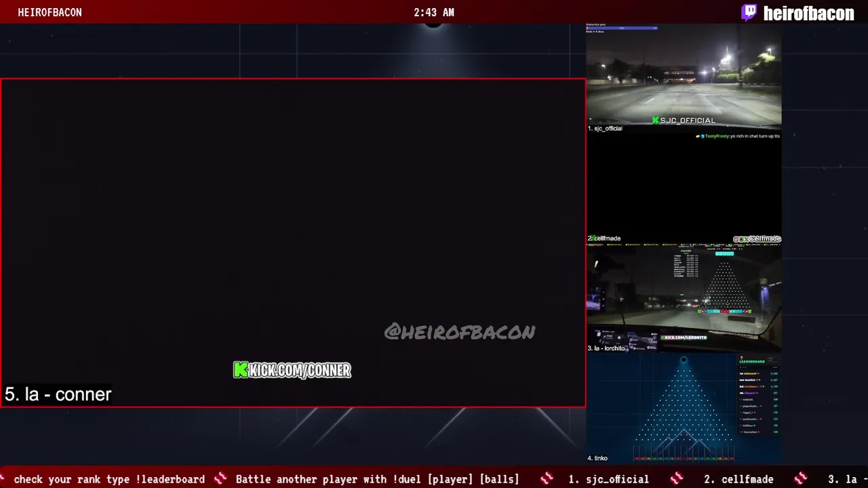The width and height of the screenshot is (868, 488).
Task: Click the Twitch logo beside heirofbacon
Action: (x=749, y=13)
